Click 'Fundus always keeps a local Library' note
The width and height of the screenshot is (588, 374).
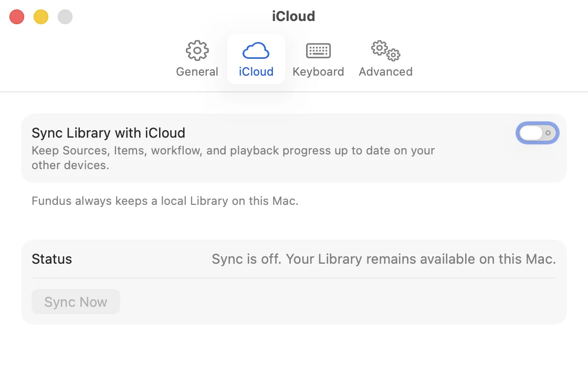tap(165, 201)
